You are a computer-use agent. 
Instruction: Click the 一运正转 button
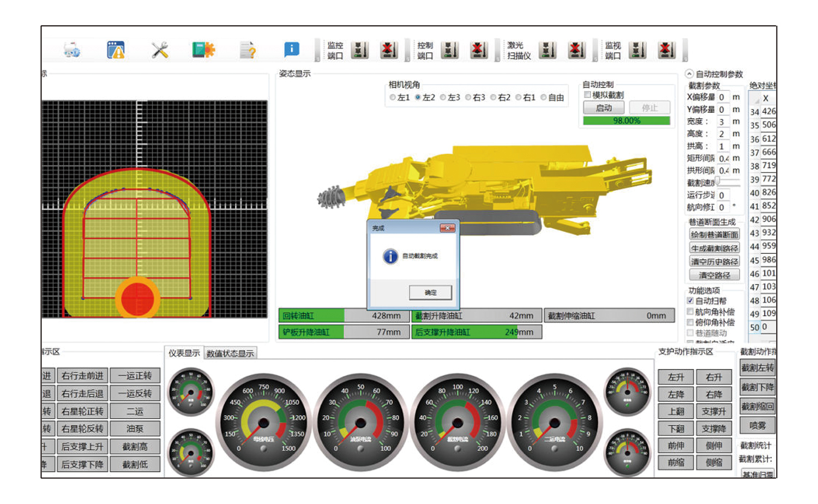135,375
